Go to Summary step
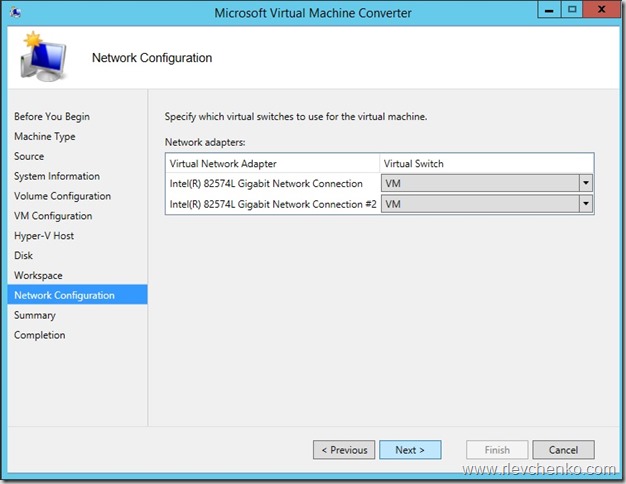 [35, 315]
